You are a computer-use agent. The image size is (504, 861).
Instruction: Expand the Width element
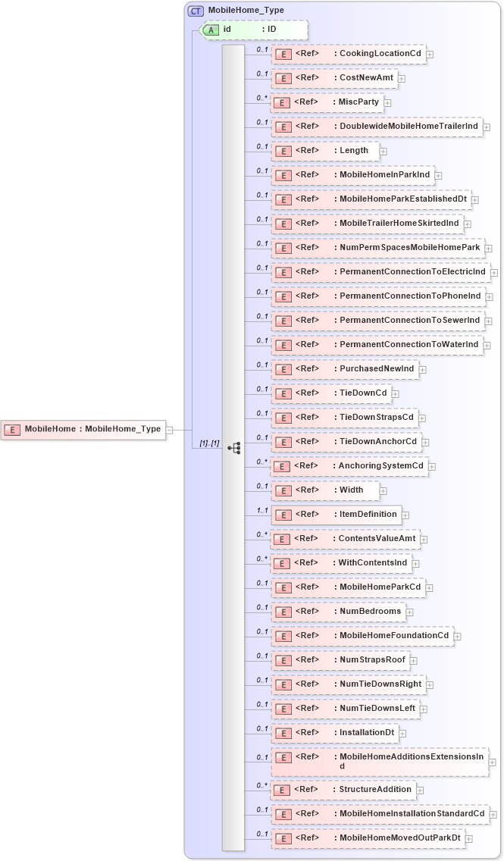click(383, 490)
